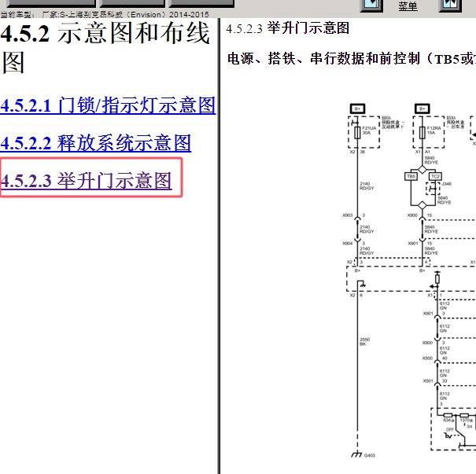This screenshot has height=474, width=476.
Task: Click the F12RA 15A fuse in diagram
Action: point(422,133)
